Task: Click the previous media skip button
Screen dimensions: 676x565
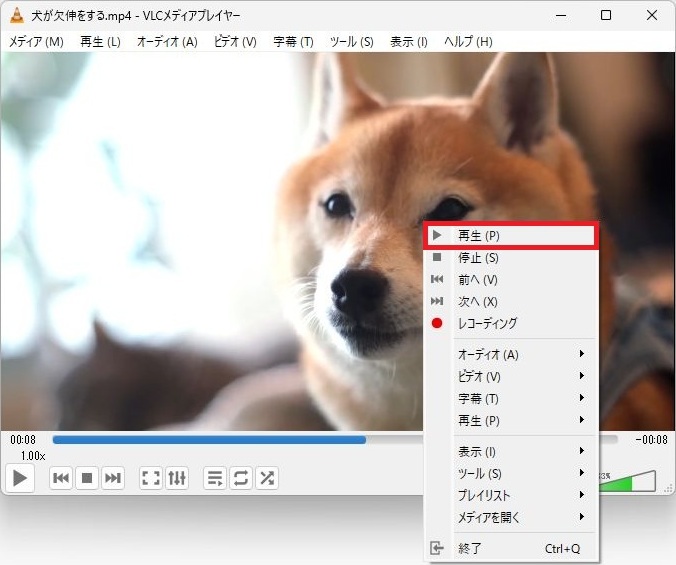Action: click(61, 478)
